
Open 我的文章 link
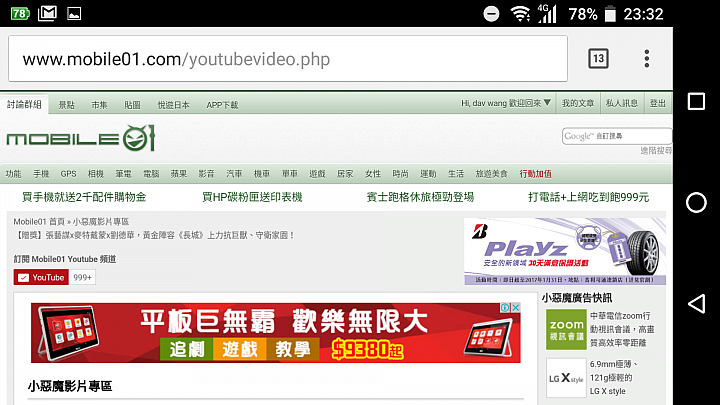click(x=578, y=103)
